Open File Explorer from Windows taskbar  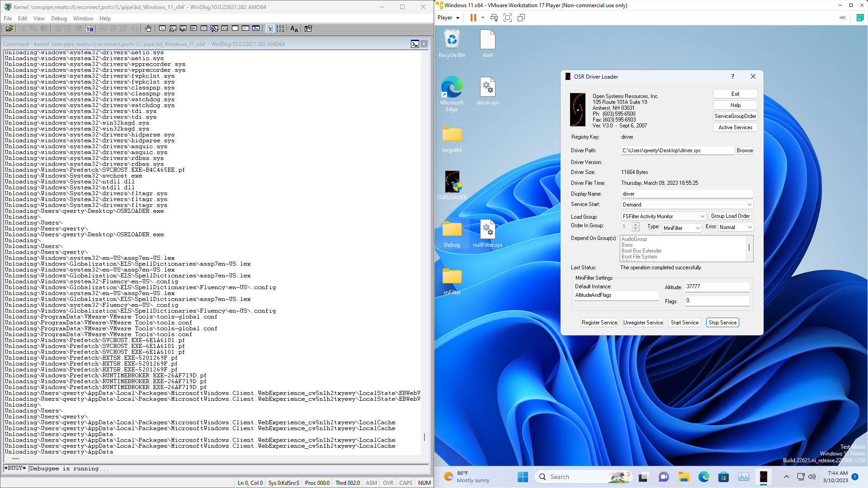(x=684, y=477)
